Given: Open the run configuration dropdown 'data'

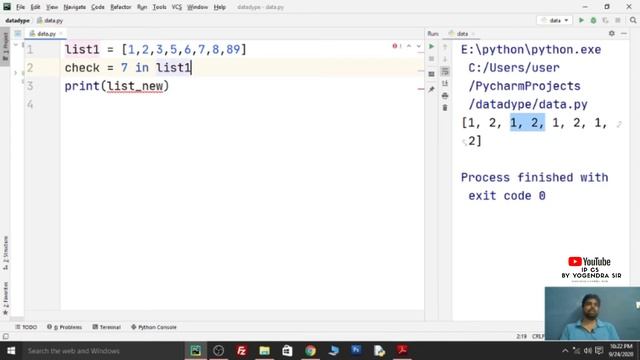Looking at the screenshot, I should coord(555,20).
